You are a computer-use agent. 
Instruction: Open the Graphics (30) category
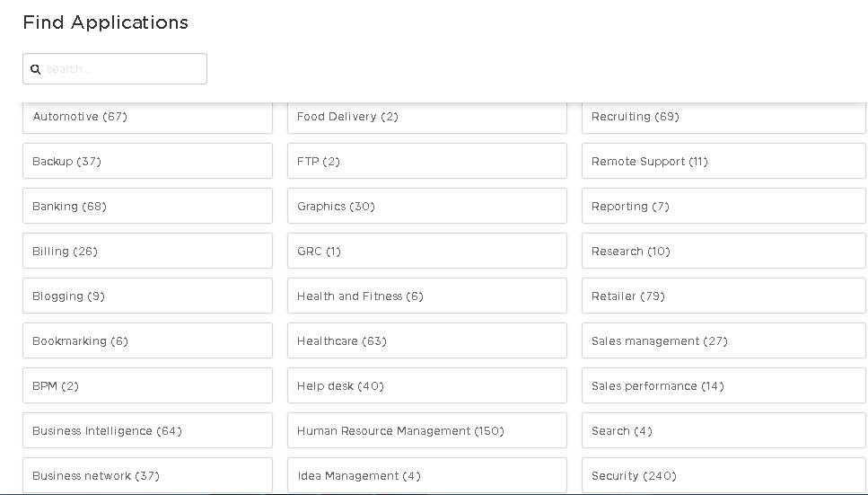pos(426,207)
